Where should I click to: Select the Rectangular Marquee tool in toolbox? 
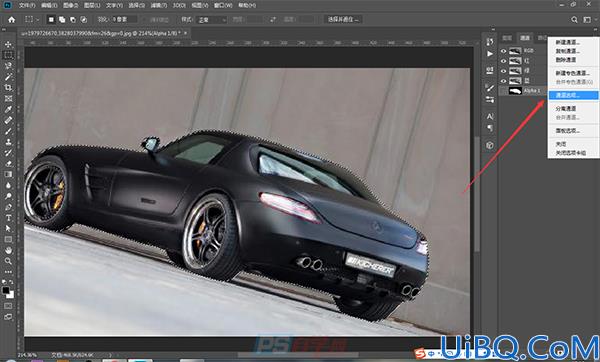pos(8,55)
